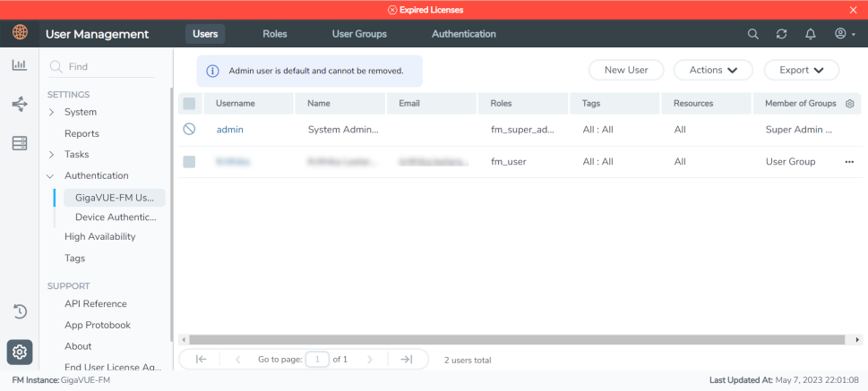Open the admin username link
The height and width of the screenshot is (391, 868).
pos(230,130)
